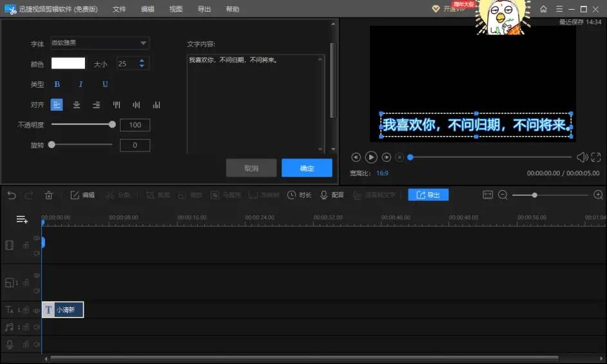Click the 确定 confirm button

(x=307, y=168)
